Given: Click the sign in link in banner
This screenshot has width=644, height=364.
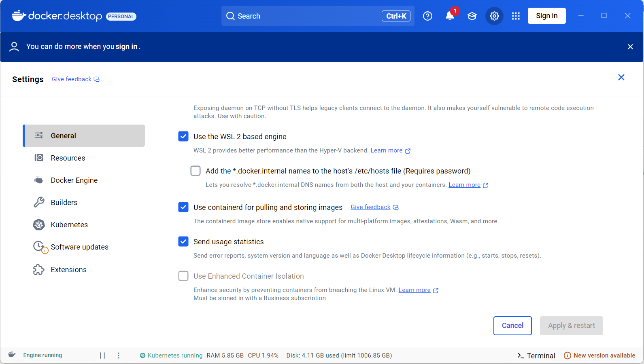Looking at the screenshot, I should tap(126, 47).
